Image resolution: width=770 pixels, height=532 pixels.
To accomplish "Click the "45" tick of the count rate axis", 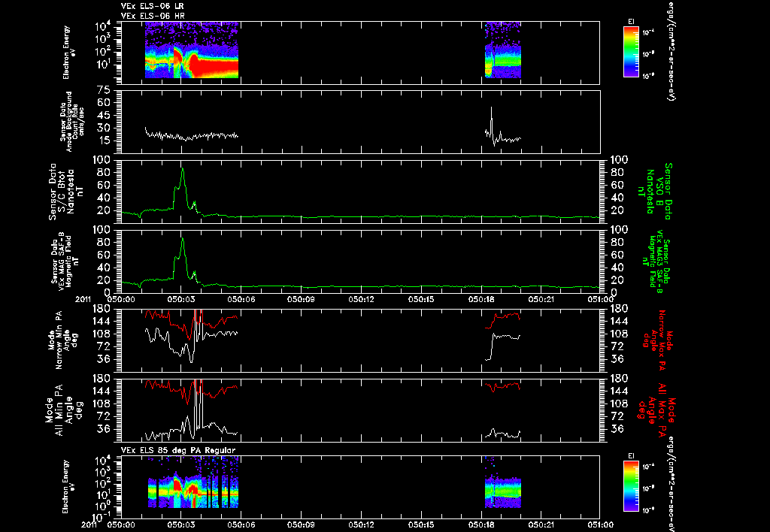I will click(104, 115).
